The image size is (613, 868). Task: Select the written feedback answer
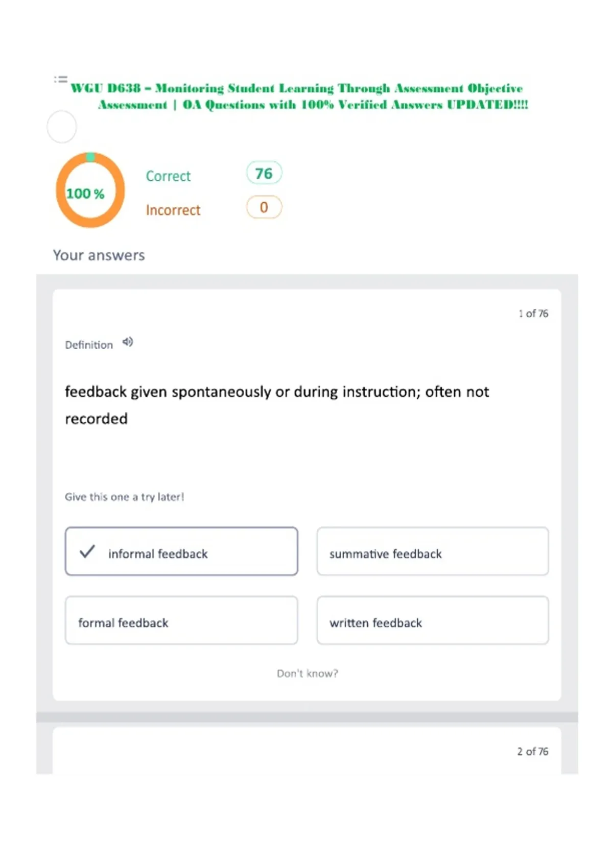pyautogui.click(x=433, y=620)
